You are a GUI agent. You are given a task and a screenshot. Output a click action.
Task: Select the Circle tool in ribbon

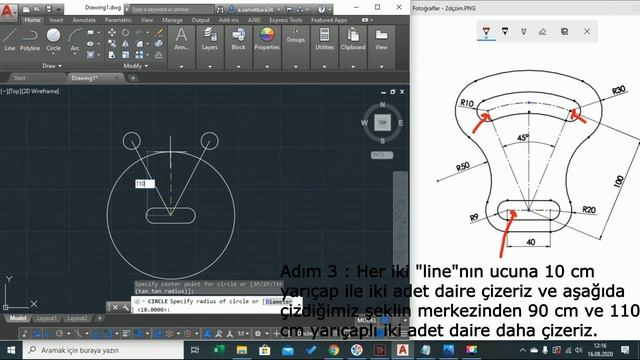53,40
